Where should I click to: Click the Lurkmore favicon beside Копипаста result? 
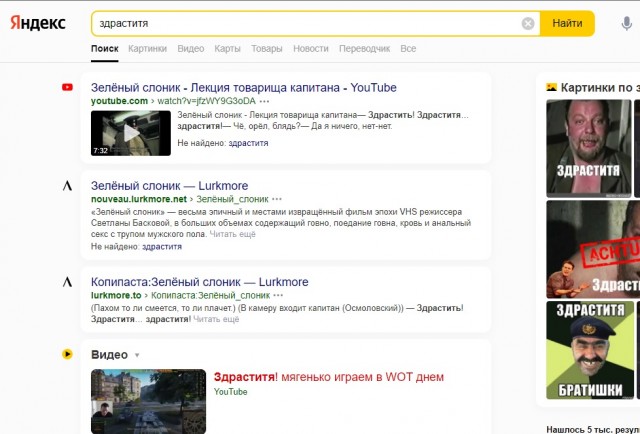coord(67,282)
